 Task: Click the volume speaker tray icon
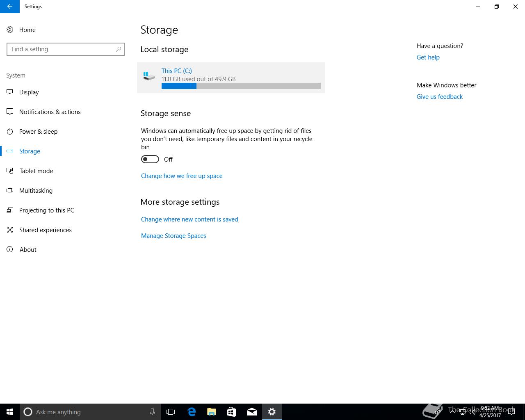[472, 412]
